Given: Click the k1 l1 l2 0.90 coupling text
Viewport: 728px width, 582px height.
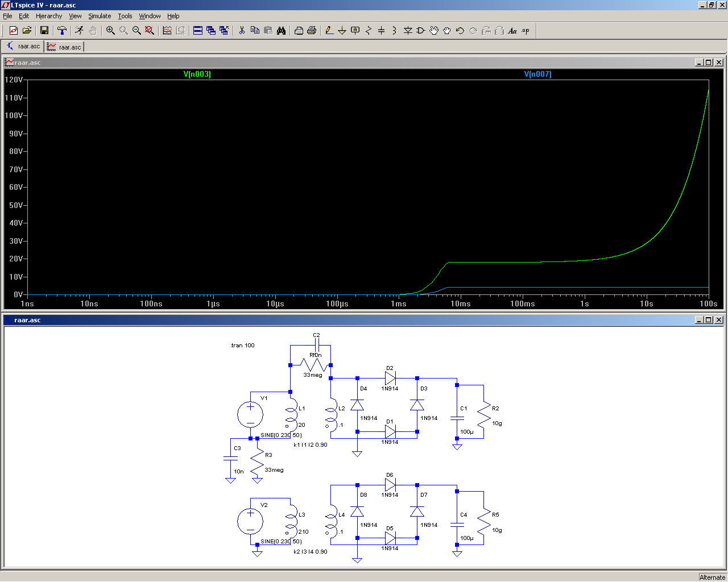Looking at the screenshot, I should 311,444.
